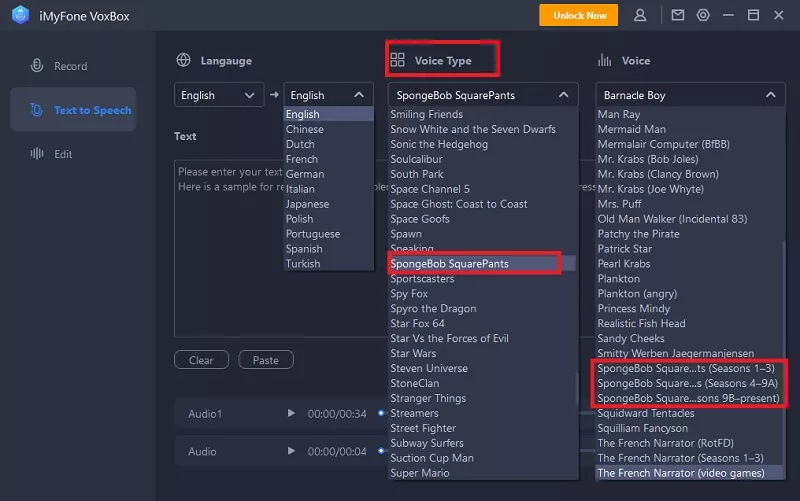Play the Audio1 clip
Screen dimensions: 800x501
point(291,413)
